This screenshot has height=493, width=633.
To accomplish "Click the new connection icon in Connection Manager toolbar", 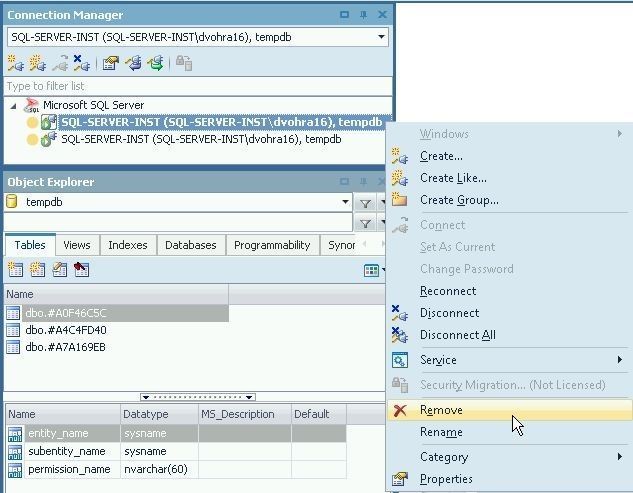I will 15,63.
